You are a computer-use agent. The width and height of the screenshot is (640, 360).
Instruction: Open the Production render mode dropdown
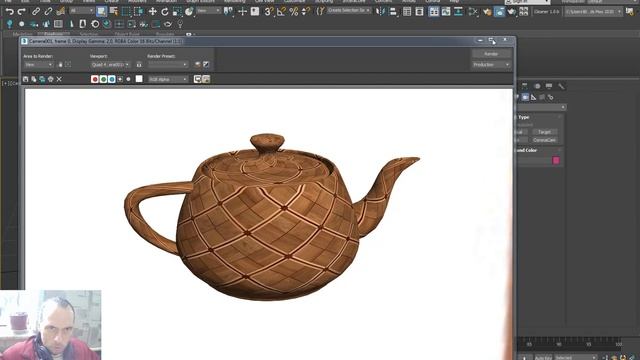[x=491, y=64]
